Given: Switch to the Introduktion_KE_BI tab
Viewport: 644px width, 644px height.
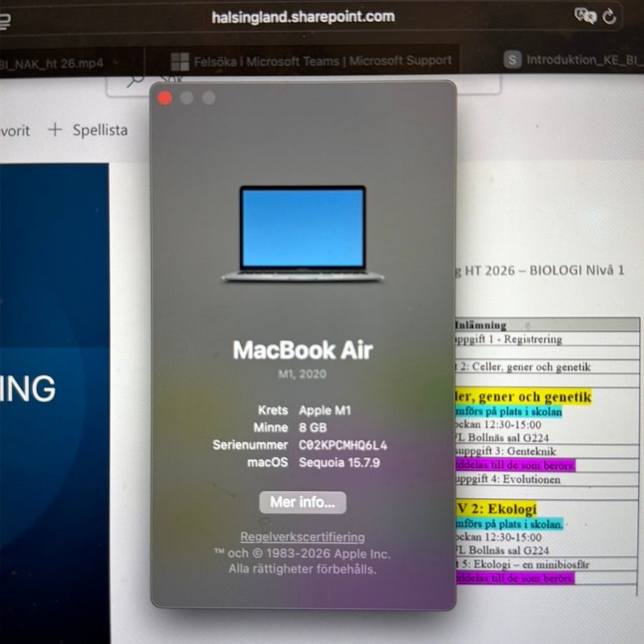Looking at the screenshot, I should [x=572, y=60].
